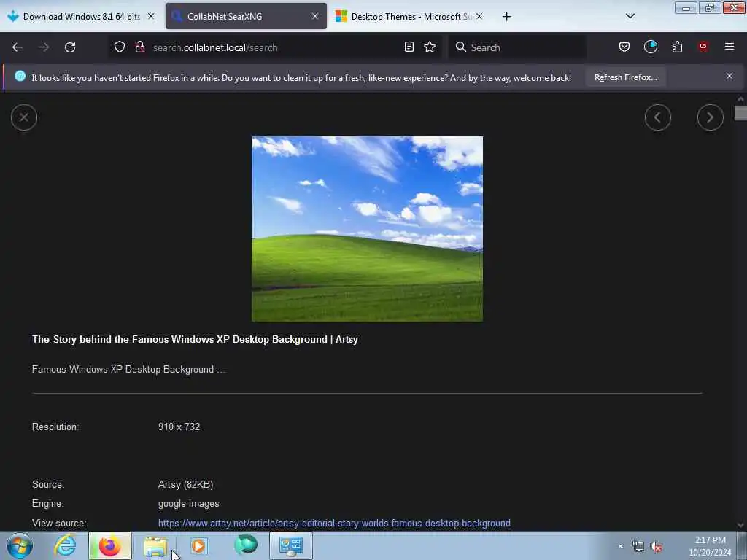Click the forward navigation arrow
Viewport: 747px width, 560px height.
(x=44, y=47)
